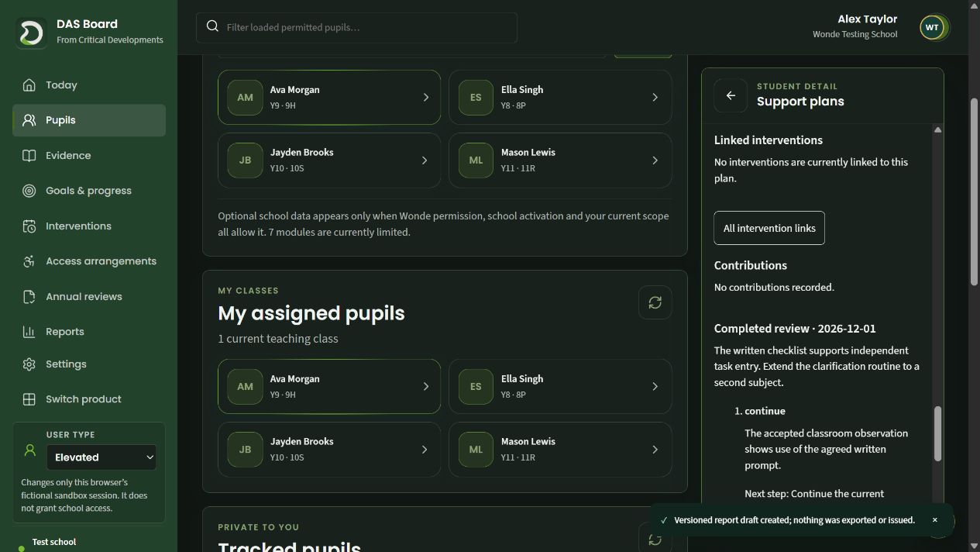The width and height of the screenshot is (980, 552).
Task: Expand Ava Morgan chevron in My assigned pupils
Action: coord(425,387)
